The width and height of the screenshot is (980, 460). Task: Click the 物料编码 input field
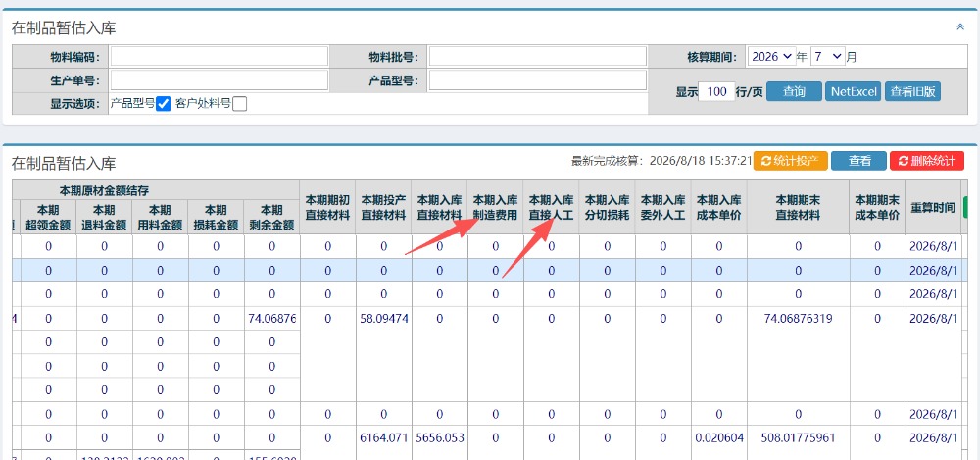click(x=220, y=56)
